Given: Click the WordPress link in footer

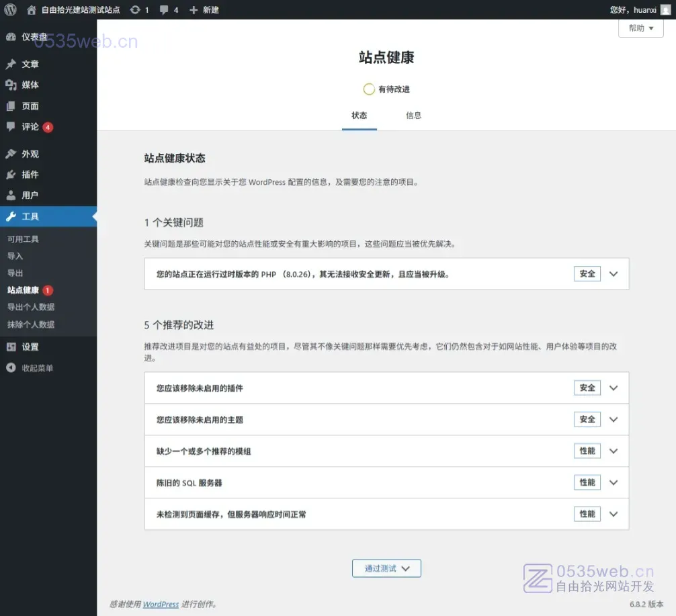Looking at the screenshot, I should 161,605.
